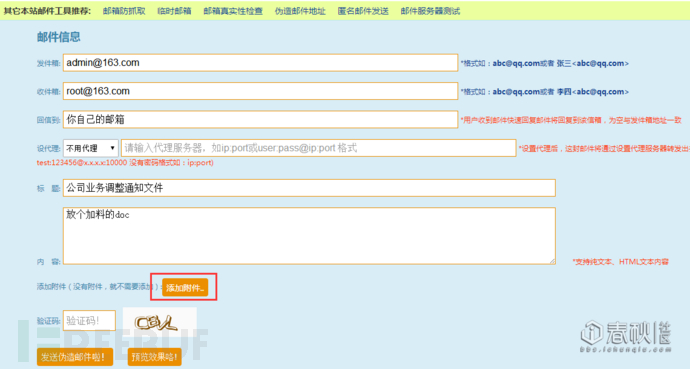Click the proxy server address input field
The image size is (690, 369).
(319, 148)
